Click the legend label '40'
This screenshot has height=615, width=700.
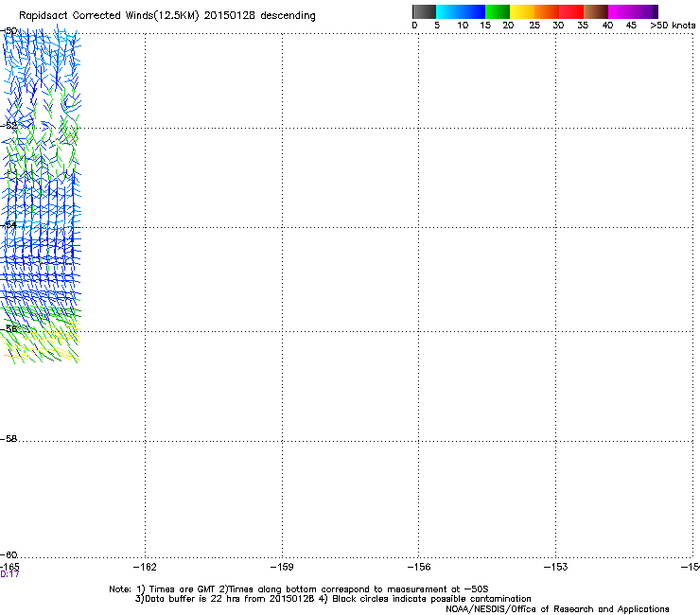point(607,26)
